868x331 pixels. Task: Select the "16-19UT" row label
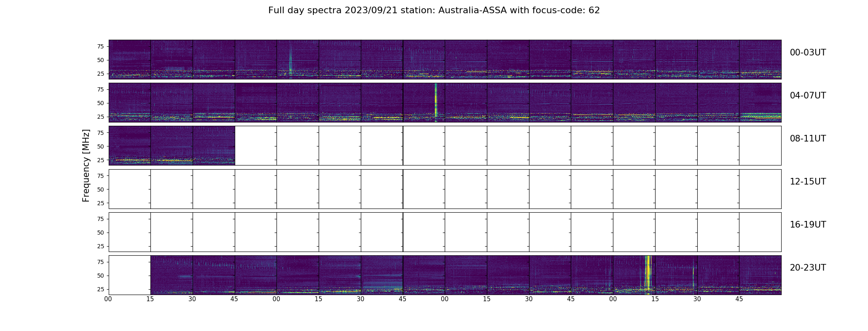[808, 225]
